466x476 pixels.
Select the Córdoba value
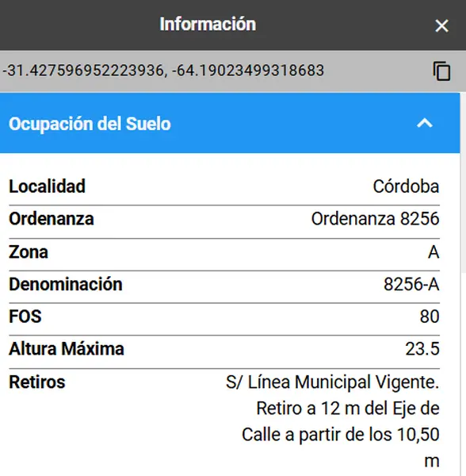click(x=406, y=186)
